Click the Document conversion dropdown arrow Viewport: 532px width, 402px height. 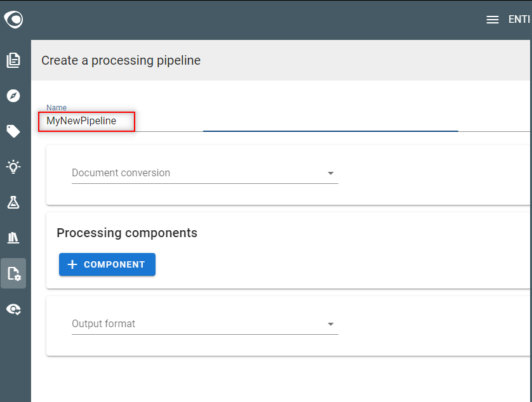pyautogui.click(x=331, y=173)
